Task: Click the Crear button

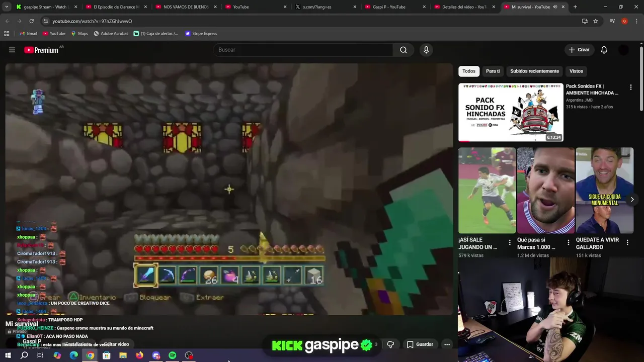Action: (579, 50)
